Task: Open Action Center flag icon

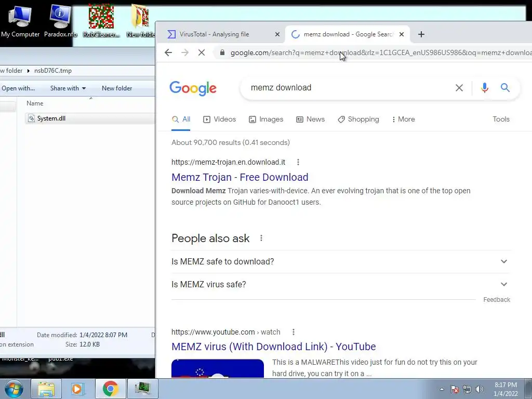Action: (x=455, y=389)
